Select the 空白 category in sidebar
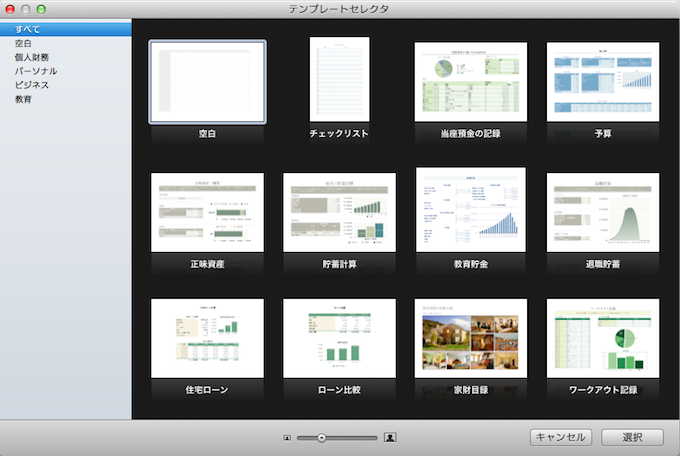Viewport: 680px width, 456px height. pos(66,43)
